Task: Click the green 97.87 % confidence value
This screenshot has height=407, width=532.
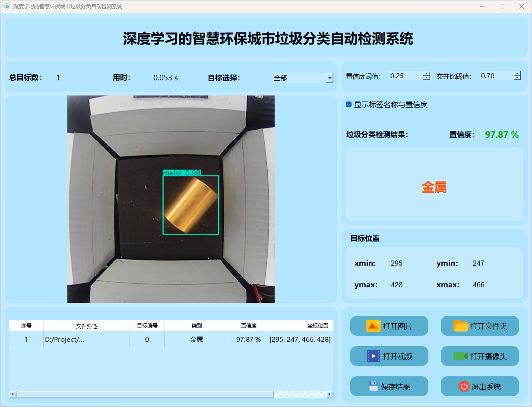Action: [502, 135]
